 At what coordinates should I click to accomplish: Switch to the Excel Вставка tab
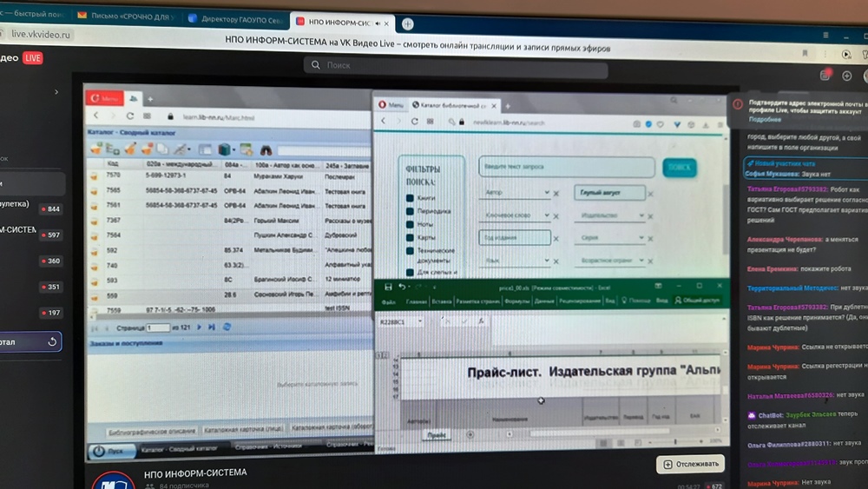pos(442,301)
